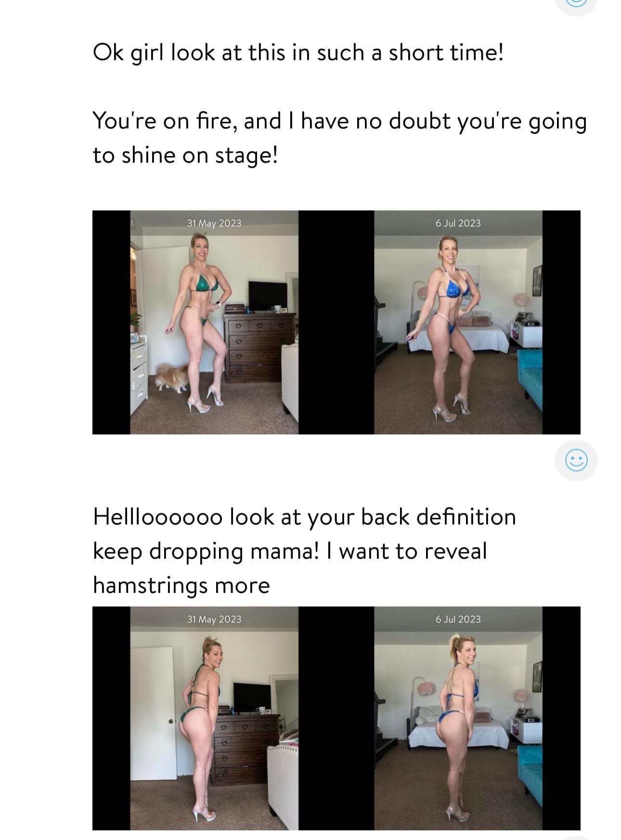The image size is (621, 840).
Task: Click the "6 Jul 2023" label on front-pose photo
Action: click(458, 223)
